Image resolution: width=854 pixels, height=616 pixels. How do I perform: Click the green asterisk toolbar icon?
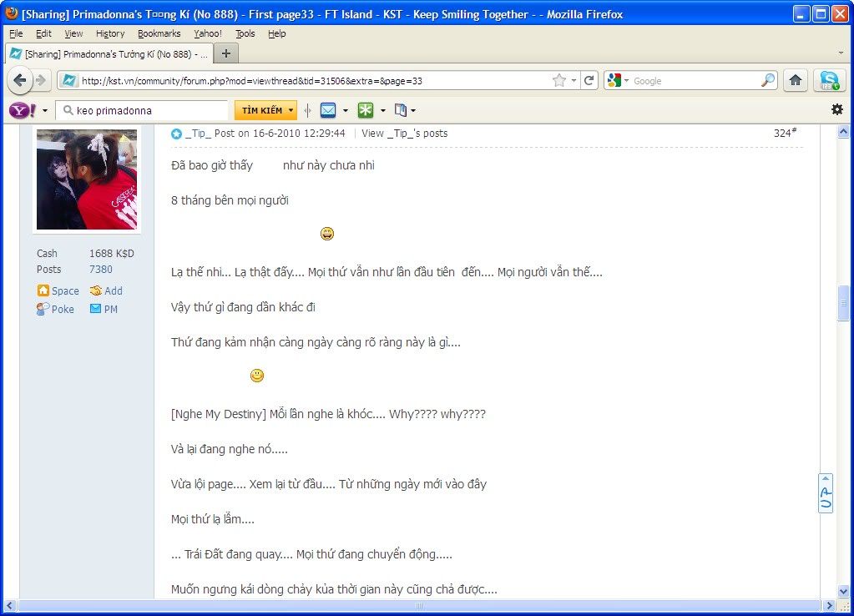366,110
